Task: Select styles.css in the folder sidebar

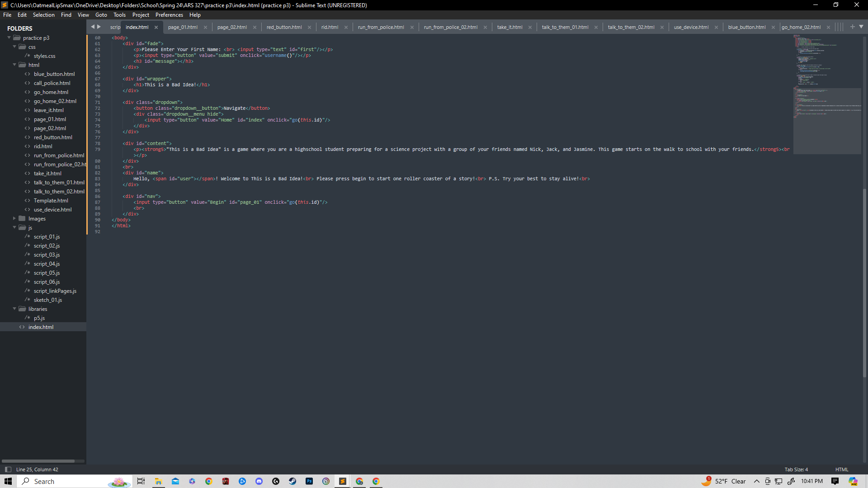Action: click(x=44, y=56)
